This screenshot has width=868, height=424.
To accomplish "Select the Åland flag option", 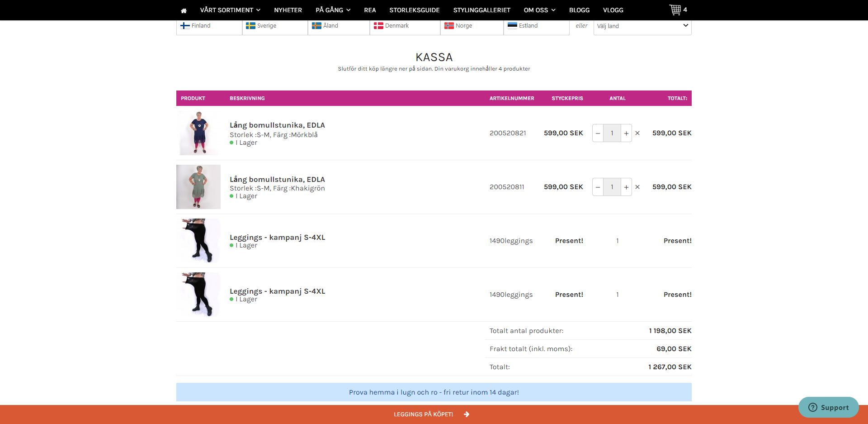I will (339, 26).
